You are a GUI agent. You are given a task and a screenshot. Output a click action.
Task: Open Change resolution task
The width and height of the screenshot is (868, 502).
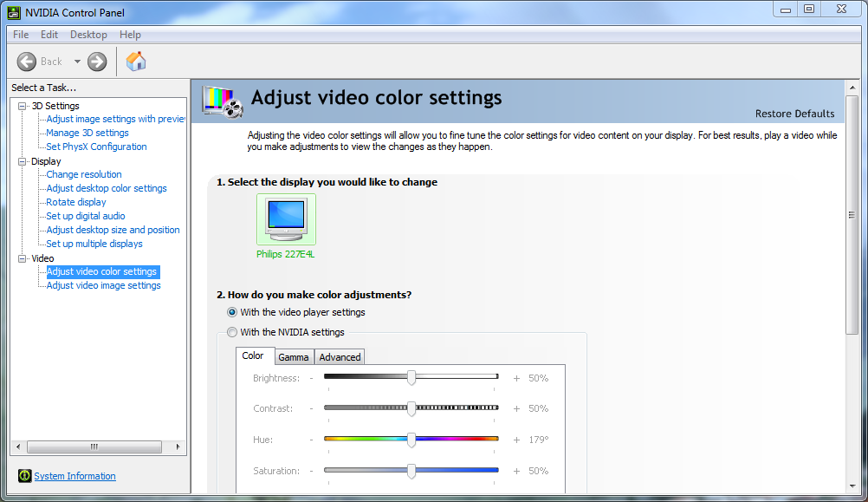click(x=83, y=174)
